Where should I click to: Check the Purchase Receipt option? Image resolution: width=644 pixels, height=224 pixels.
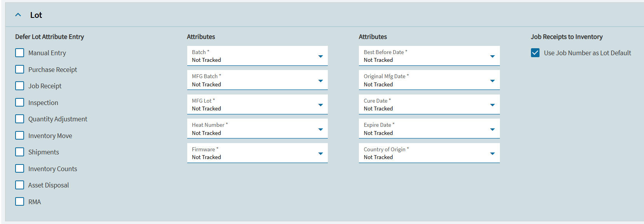click(20, 69)
